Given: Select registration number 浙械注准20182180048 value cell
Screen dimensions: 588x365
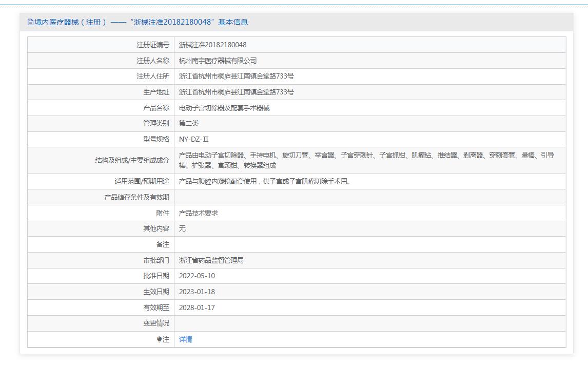Looking at the screenshot, I should (x=212, y=45).
